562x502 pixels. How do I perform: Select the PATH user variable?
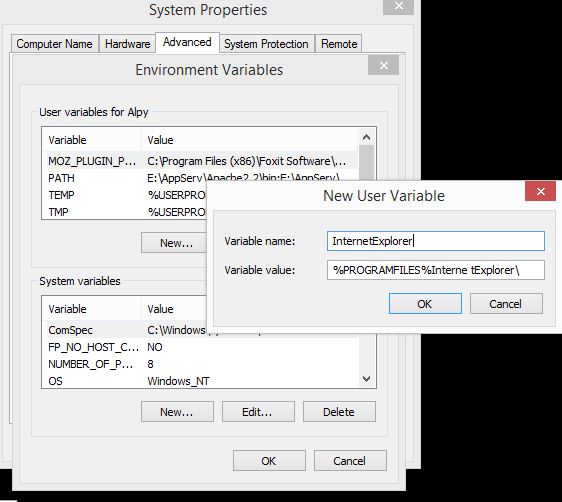pyautogui.click(x=201, y=178)
